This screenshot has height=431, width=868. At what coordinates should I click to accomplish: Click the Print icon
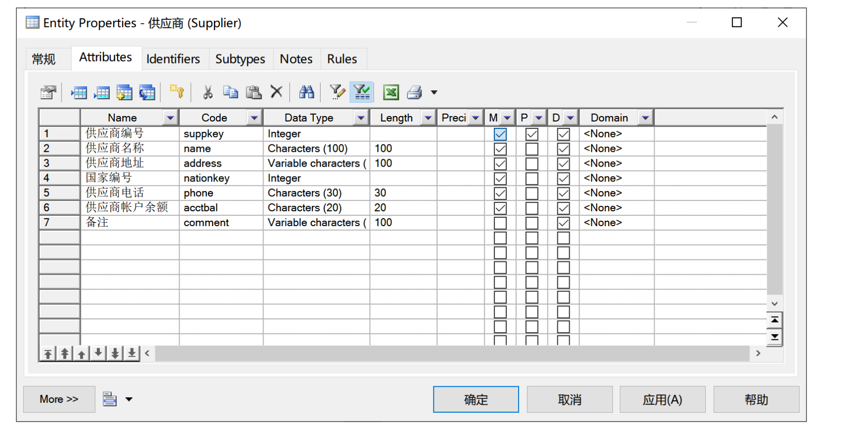point(415,92)
